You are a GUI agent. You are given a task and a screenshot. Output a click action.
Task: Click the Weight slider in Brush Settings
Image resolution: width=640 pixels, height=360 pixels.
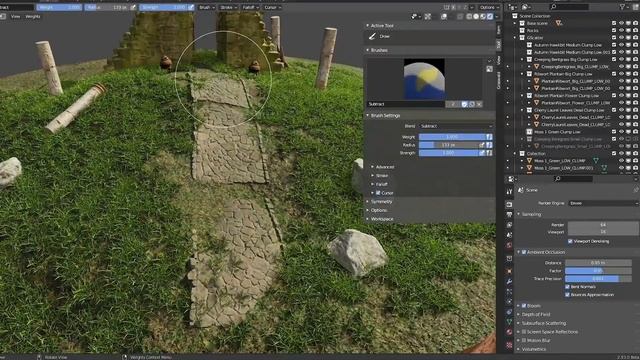(x=452, y=137)
